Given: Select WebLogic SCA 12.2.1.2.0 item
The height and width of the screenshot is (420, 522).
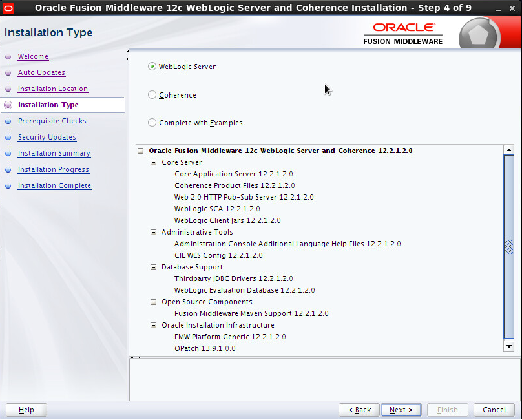Looking at the screenshot, I should tap(217, 209).
